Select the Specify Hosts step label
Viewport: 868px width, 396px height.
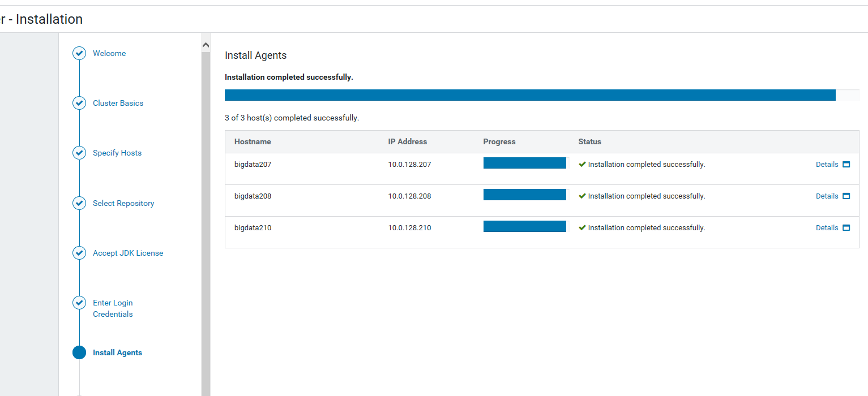click(x=117, y=153)
